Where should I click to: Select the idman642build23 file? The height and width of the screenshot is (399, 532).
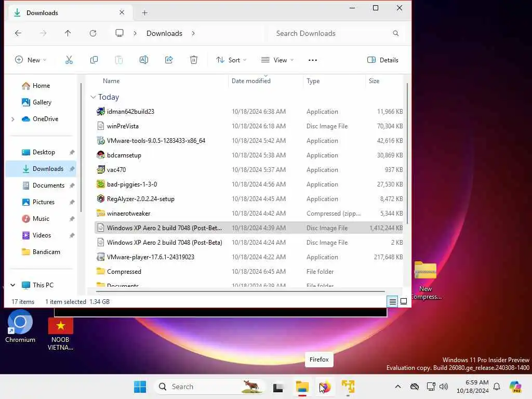(248, 112)
